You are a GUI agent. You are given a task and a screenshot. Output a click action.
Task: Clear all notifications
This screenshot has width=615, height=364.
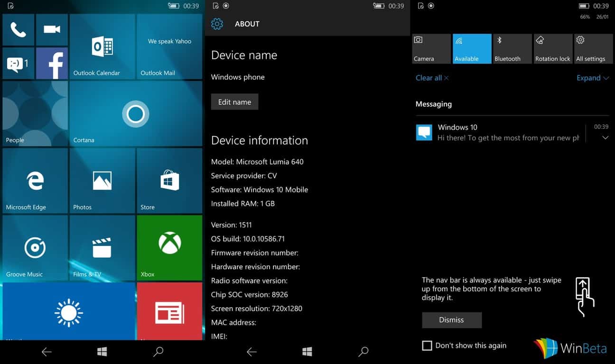[x=432, y=78]
